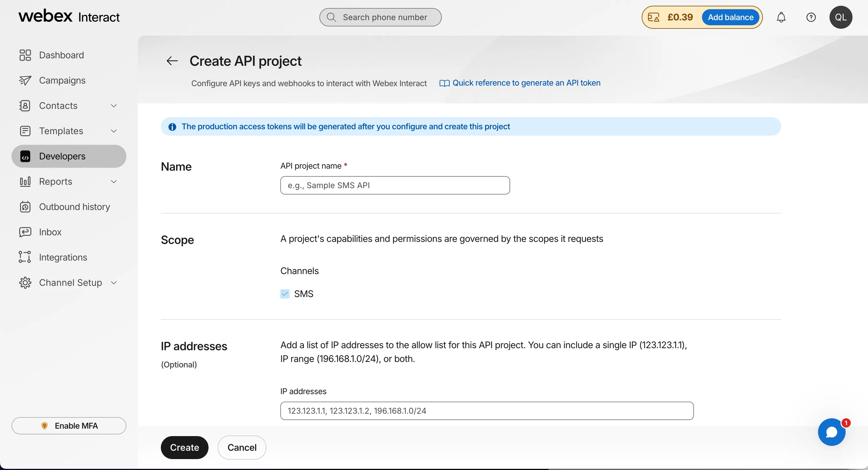Click the API project name field
The height and width of the screenshot is (470, 868).
[x=395, y=185]
